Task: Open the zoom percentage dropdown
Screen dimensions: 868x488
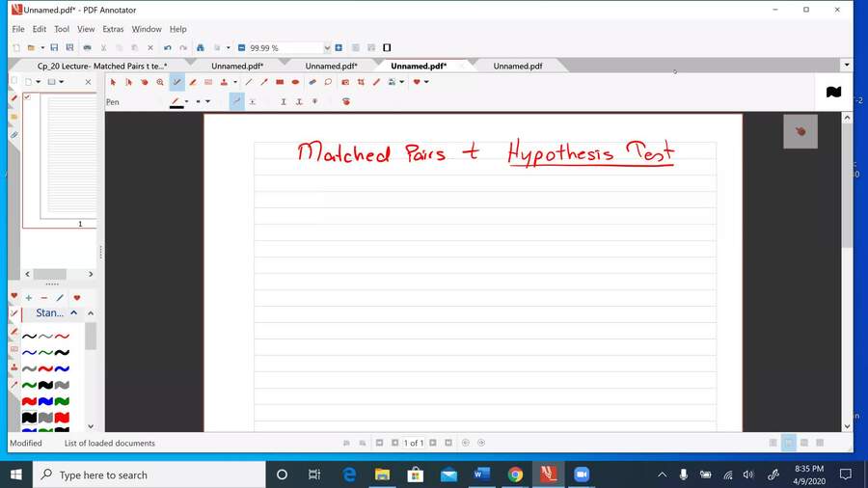Action: coord(327,48)
